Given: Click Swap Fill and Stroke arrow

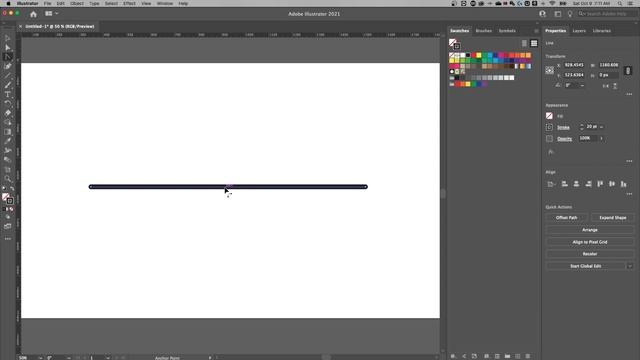Looking at the screenshot, I should (12, 189).
